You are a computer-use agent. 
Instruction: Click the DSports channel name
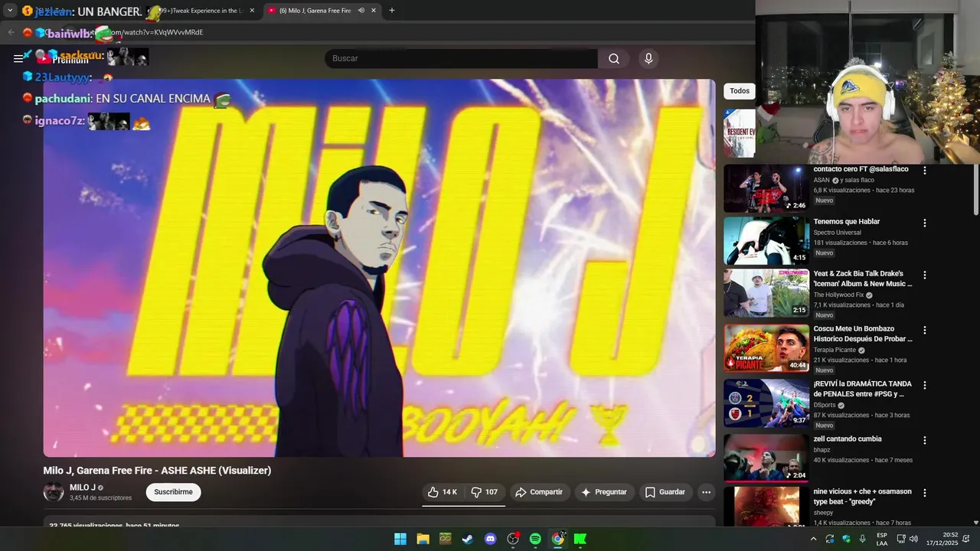click(x=825, y=405)
